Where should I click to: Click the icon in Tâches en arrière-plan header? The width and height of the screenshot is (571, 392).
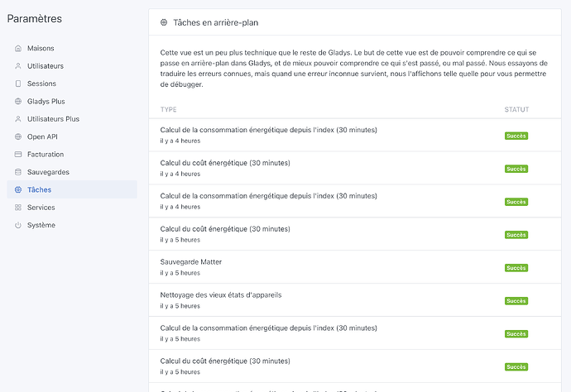pyautogui.click(x=164, y=22)
